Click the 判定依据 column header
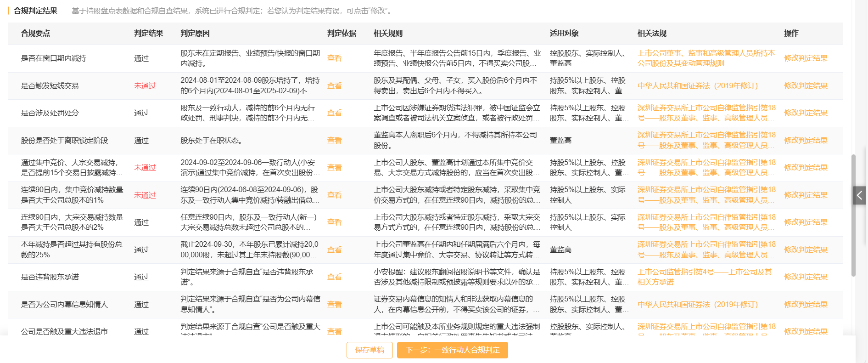Screen dimensions: 868x363 342,34
